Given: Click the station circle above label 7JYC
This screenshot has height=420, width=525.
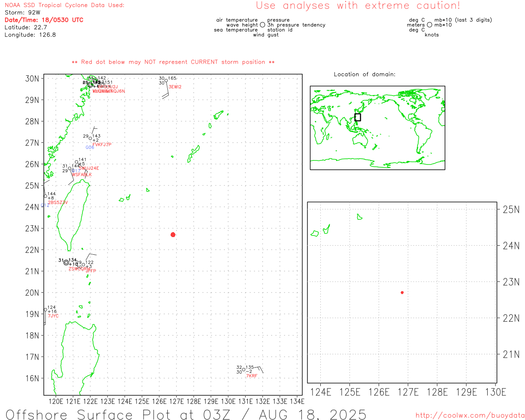Looking at the screenshot, I should tap(46, 310).
